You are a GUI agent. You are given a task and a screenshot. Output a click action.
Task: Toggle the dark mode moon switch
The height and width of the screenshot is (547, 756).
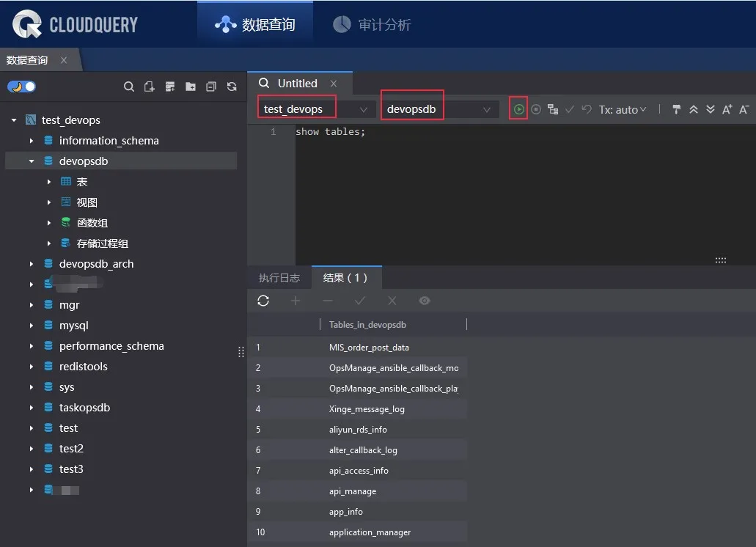coord(21,87)
